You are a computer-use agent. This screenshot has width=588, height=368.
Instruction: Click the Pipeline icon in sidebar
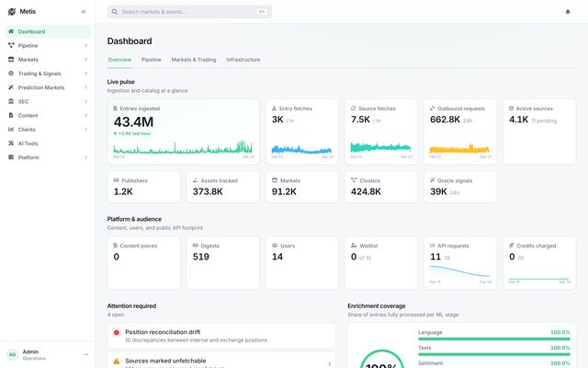[11, 45]
